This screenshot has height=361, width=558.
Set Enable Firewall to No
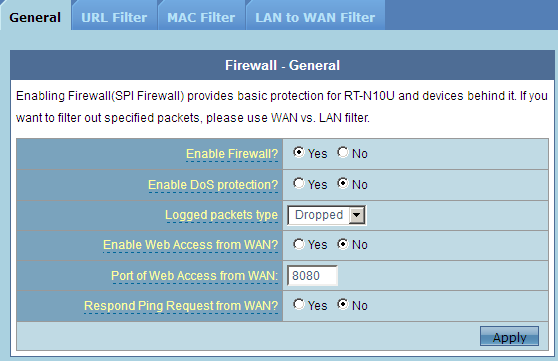tap(343, 152)
